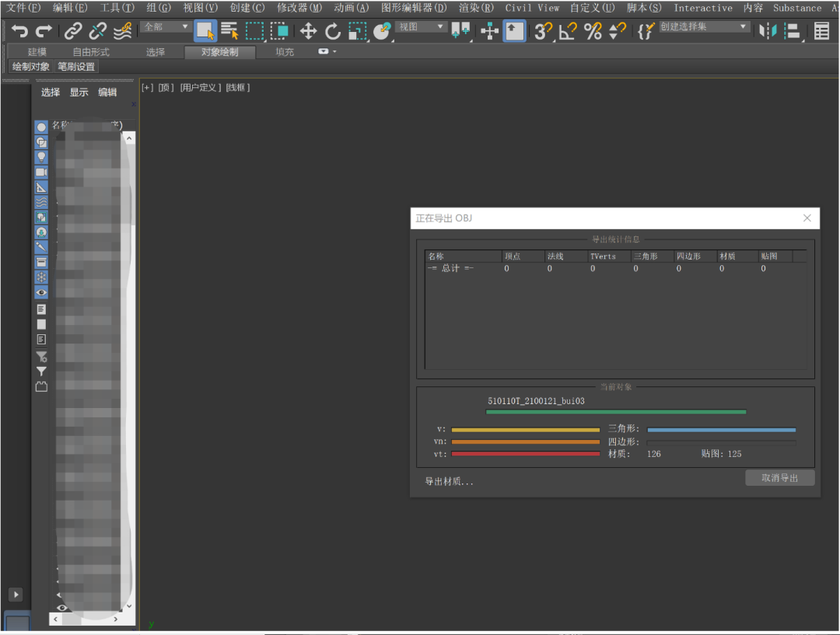
Task: Toggle display of cameras in scene explorer
Action: [x=42, y=172]
